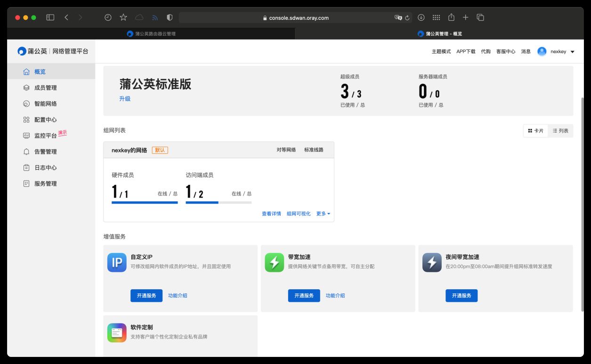The height and width of the screenshot is (364, 591).
Task: Click the 日志中心 clipboard icon
Action: (x=26, y=168)
